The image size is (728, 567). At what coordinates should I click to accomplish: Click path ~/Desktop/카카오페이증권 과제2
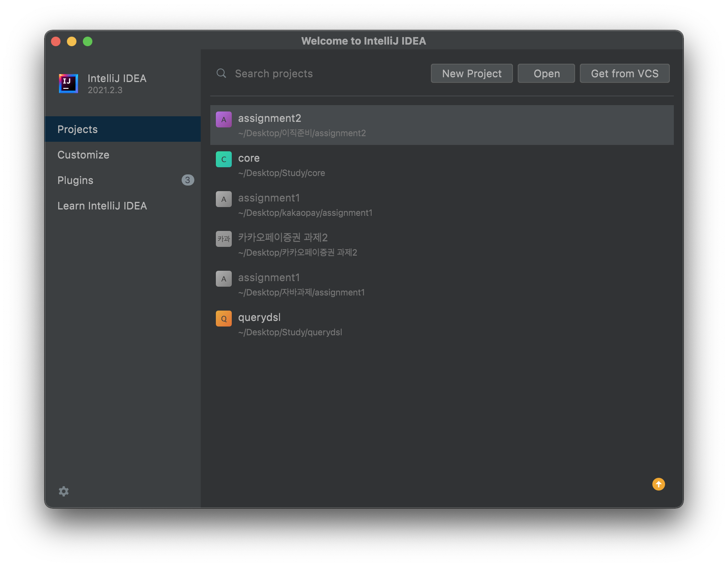(x=297, y=252)
